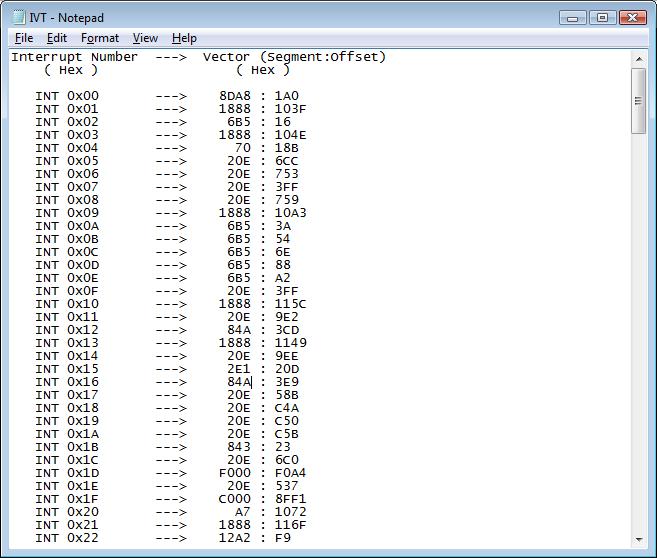This screenshot has width=657, height=558.
Task: Open the Help menu
Action: [x=184, y=38]
